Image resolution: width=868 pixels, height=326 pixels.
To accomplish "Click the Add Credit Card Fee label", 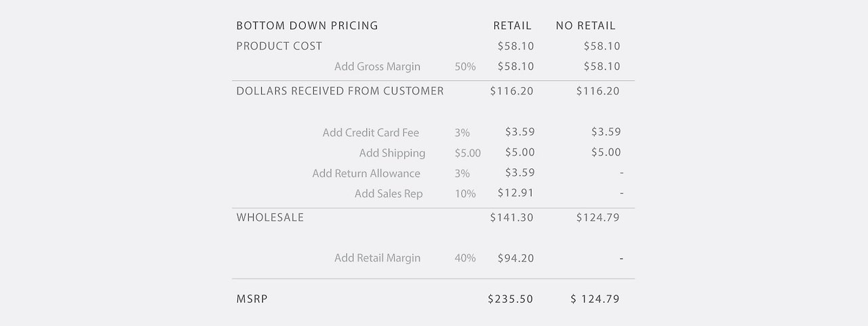I will 370,132.
